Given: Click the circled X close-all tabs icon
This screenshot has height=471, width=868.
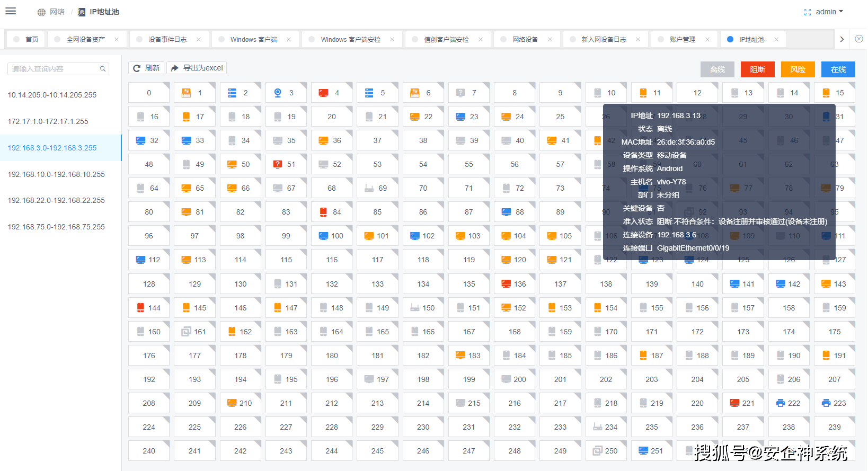Looking at the screenshot, I should pos(859,39).
